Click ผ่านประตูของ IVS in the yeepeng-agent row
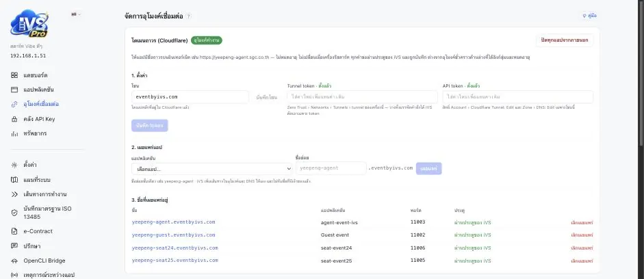644x279 pixels. pos(472,223)
